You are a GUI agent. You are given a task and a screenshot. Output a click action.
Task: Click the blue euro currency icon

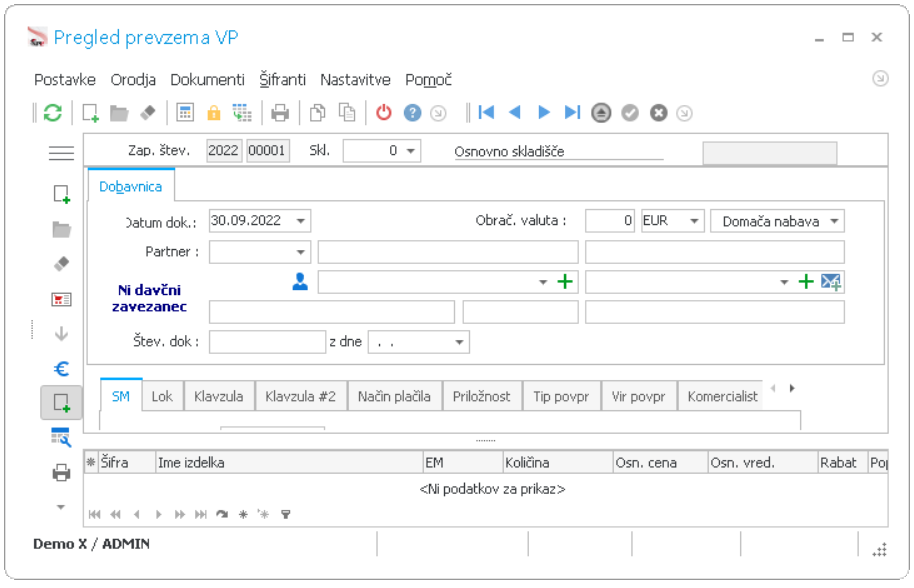[x=61, y=369]
